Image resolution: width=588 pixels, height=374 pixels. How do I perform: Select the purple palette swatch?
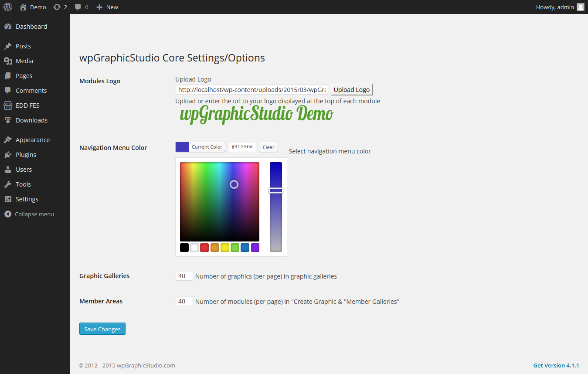click(x=255, y=248)
